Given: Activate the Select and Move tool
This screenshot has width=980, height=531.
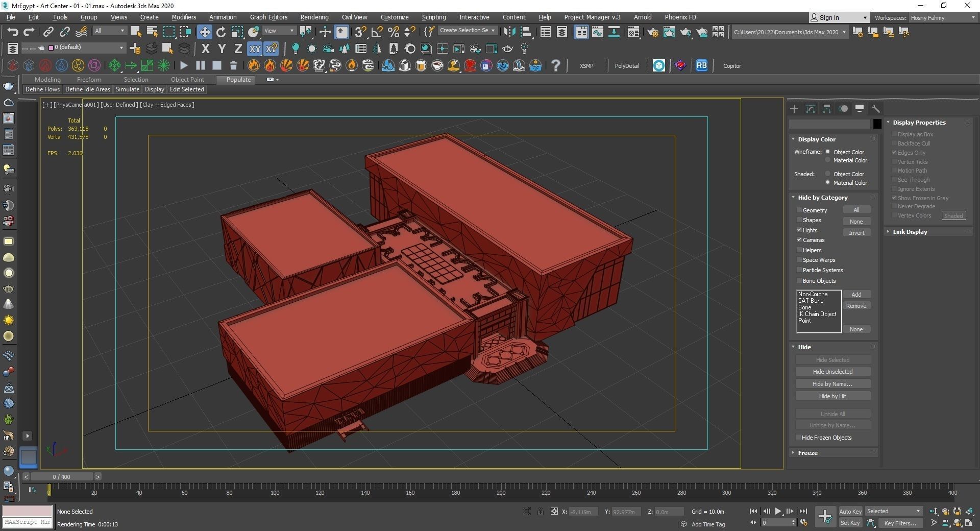Looking at the screenshot, I should pos(204,32).
